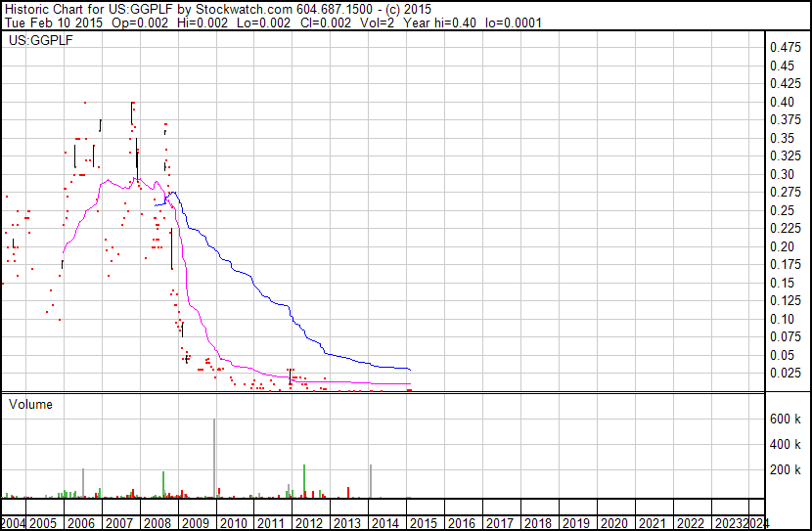Click the gray volume bar in 2006
The height and width of the screenshot is (531, 812).
pyautogui.click(x=83, y=483)
